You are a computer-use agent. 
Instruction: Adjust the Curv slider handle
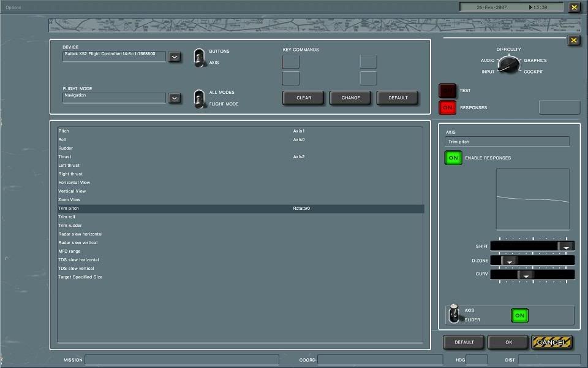pos(526,275)
